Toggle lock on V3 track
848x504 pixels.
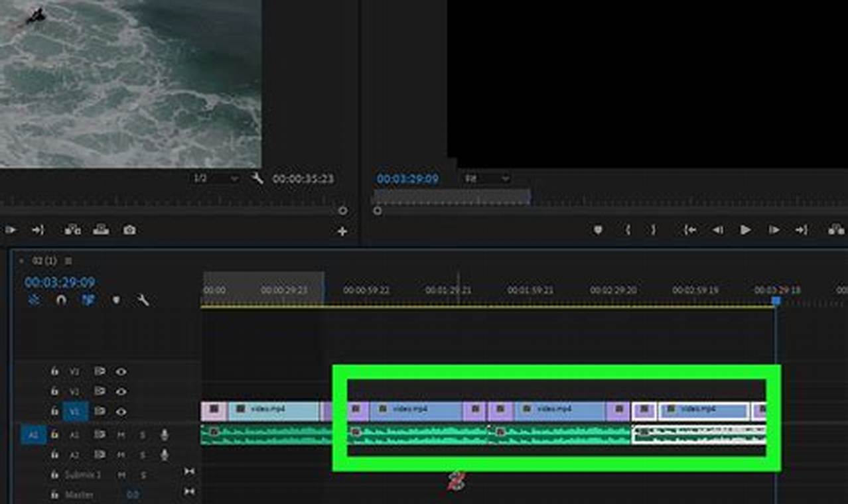point(55,371)
